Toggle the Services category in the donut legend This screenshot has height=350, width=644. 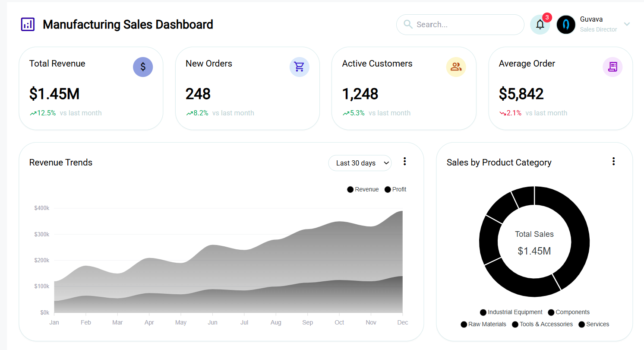pos(593,324)
